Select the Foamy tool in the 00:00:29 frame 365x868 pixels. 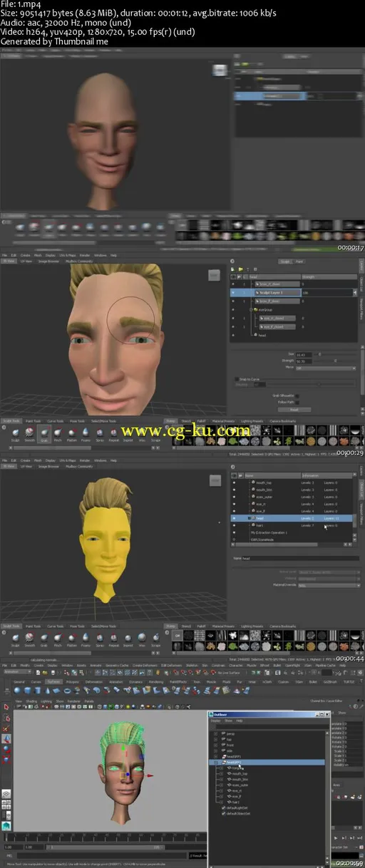86,433
